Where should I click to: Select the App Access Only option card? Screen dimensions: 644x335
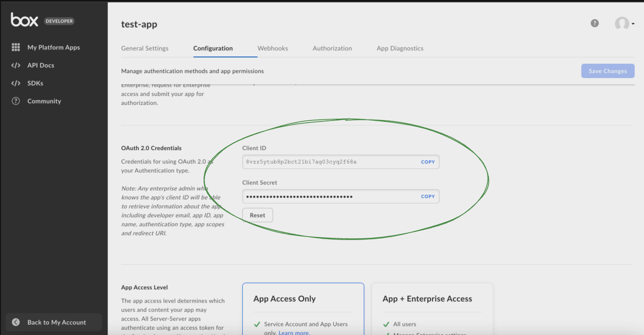click(x=303, y=309)
